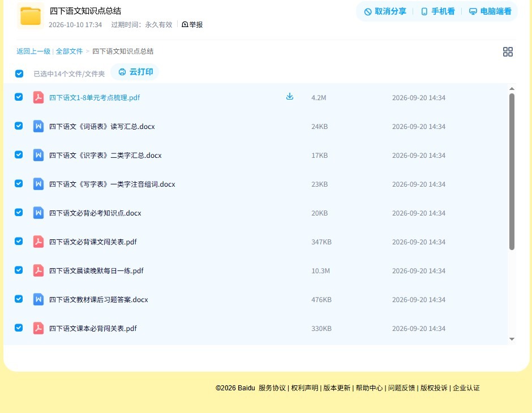This screenshot has height=413, width=532.
Task: Open file 四下语文课本必背闯关表.pdf
Action: 93,328
